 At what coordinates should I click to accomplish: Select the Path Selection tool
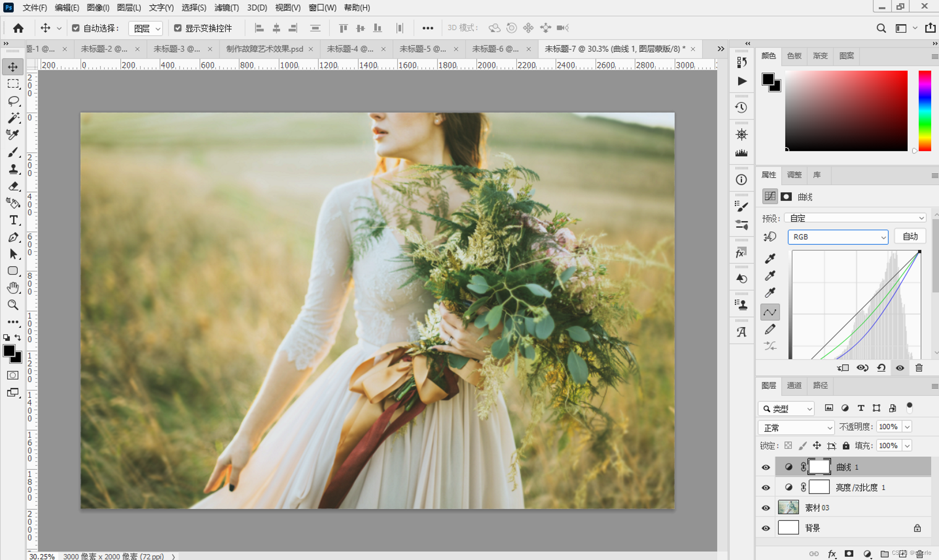(13, 254)
